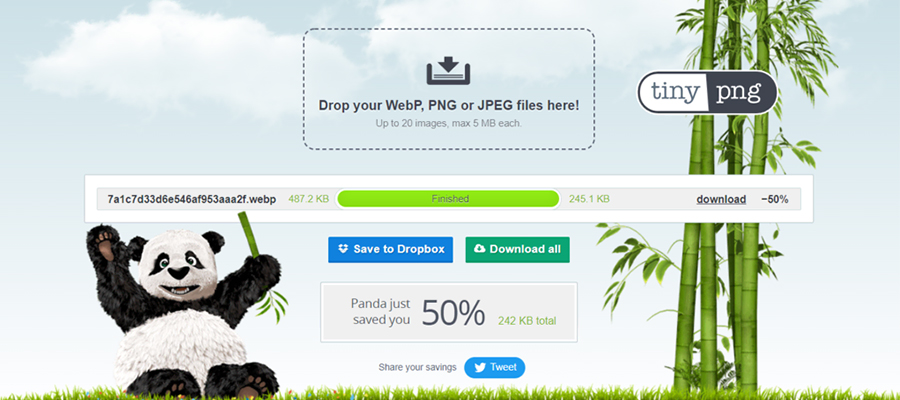Screen dimensions: 900x400
Task: Click the tiny half of the logo
Action: point(673,92)
